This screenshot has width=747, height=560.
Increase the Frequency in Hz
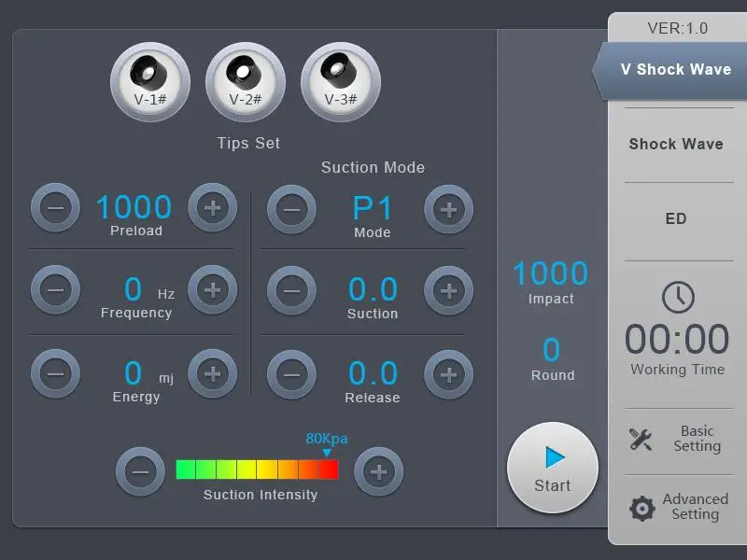pyautogui.click(x=213, y=289)
